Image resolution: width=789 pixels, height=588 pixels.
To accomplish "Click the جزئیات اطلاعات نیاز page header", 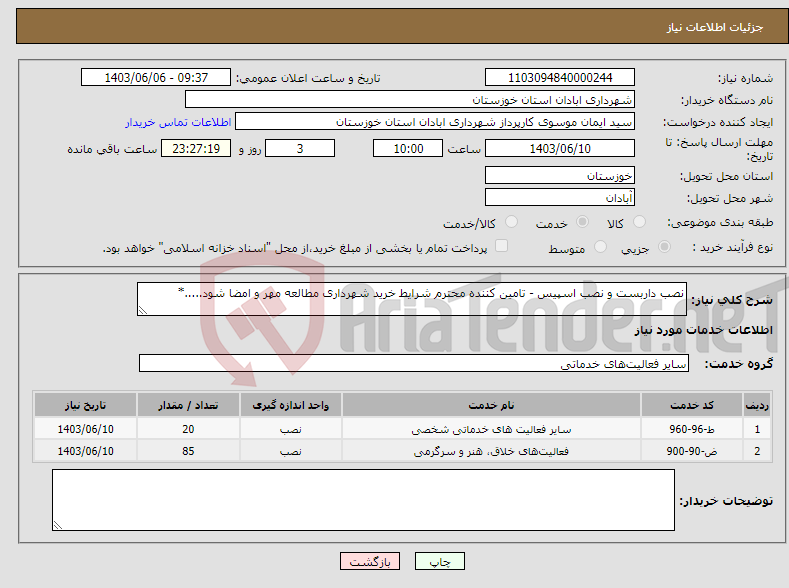I will coord(715,27).
